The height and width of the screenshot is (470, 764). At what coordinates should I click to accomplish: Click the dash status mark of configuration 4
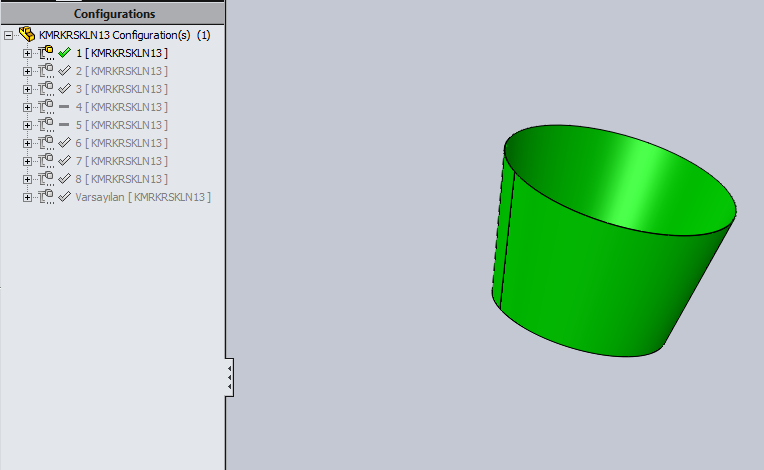(x=64, y=107)
